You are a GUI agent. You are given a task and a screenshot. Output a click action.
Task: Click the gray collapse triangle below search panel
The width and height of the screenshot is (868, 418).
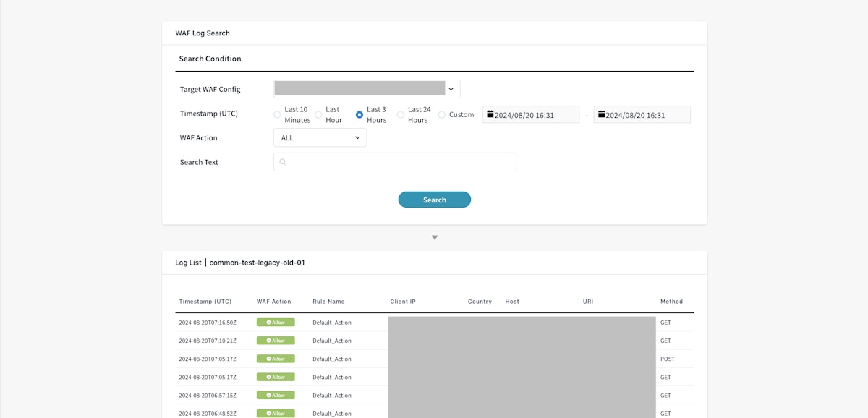click(x=435, y=237)
